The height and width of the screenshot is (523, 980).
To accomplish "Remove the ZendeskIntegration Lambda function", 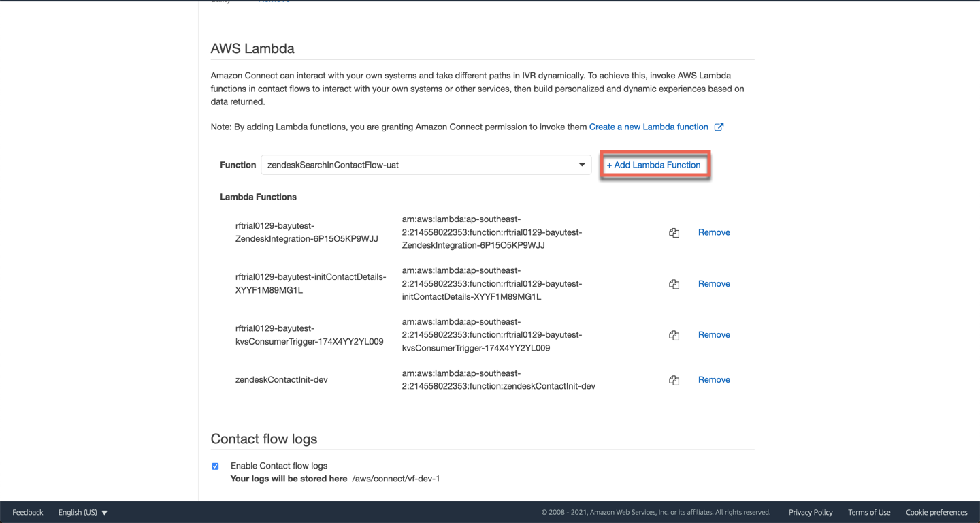I will click(714, 232).
